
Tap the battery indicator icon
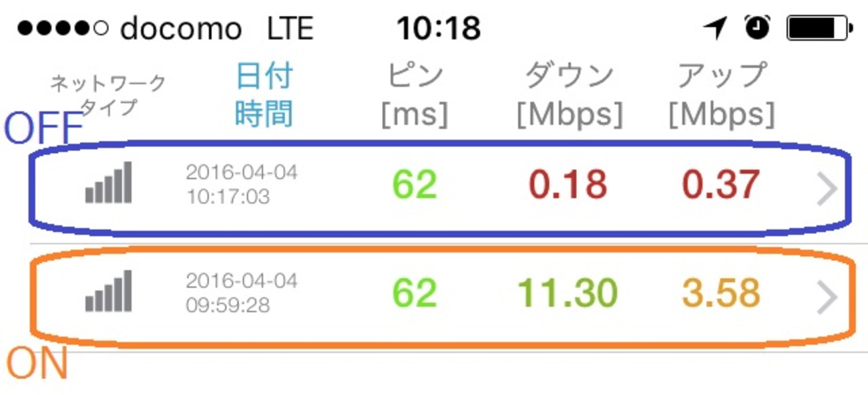point(819,28)
